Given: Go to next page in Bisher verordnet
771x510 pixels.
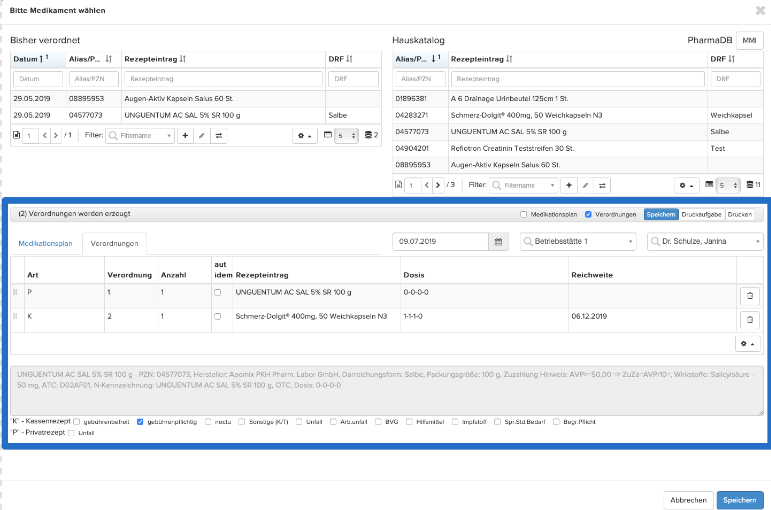Looking at the screenshot, I should (56, 135).
